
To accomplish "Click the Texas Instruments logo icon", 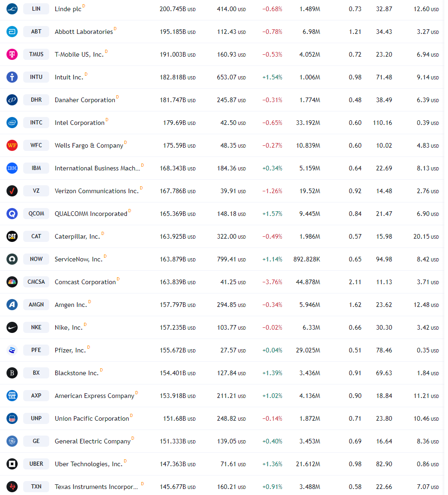I will pyautogui.click(x=12, y=487).
